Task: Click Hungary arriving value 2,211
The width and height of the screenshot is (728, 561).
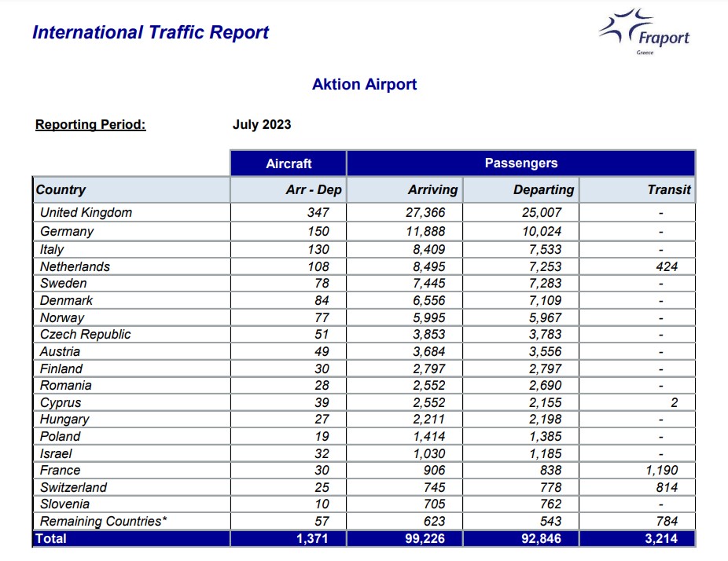Action: coord(429,420)
